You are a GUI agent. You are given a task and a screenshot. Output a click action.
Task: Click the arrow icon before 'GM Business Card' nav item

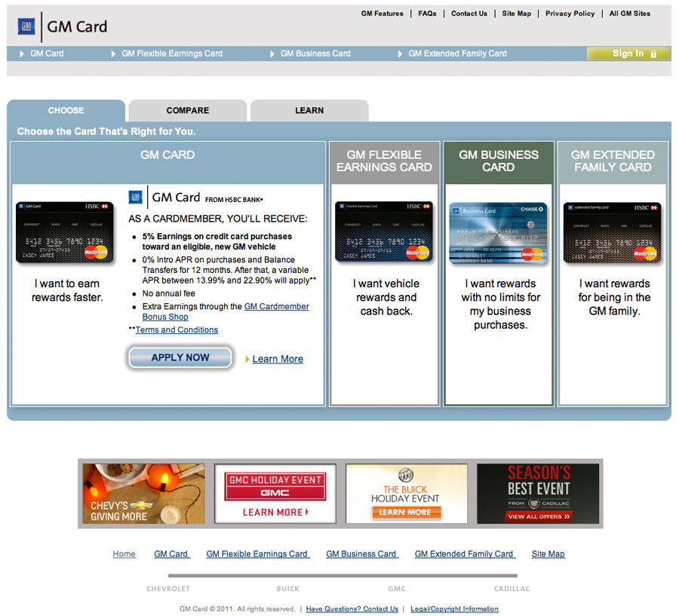(272, 54)
